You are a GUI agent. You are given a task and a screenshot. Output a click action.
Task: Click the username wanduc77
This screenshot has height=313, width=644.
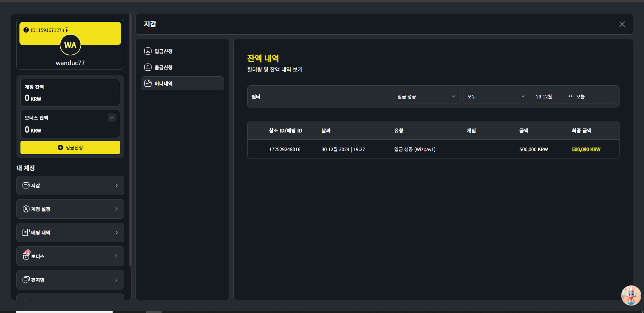click(70, 63)
